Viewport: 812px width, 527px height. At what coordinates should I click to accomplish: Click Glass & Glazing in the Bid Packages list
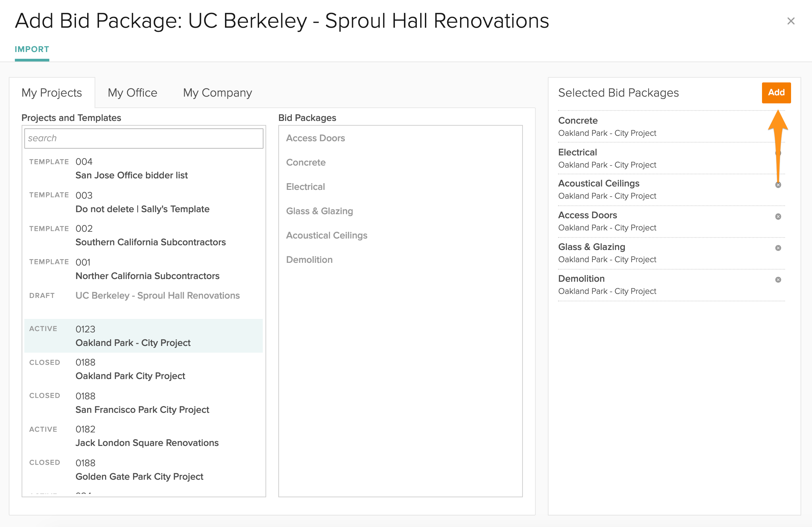tap(319, 211)
